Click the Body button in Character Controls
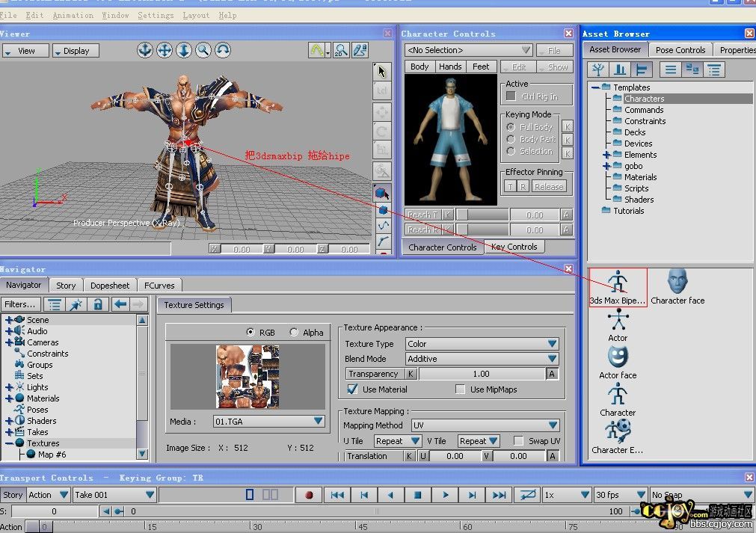Viewport: 756px width, 533px height. tap(420, 67)
